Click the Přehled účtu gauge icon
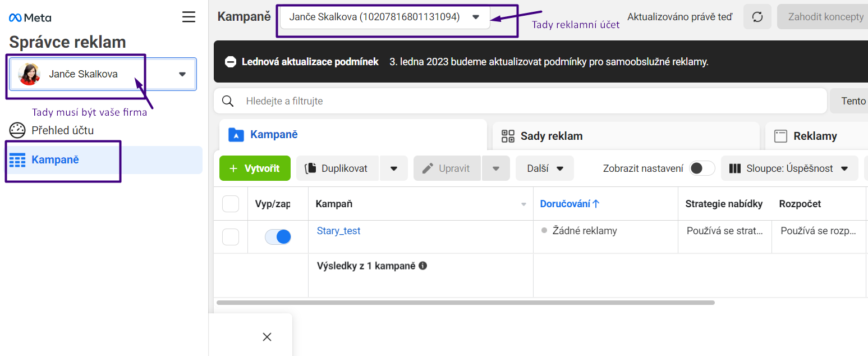The width and height of the screenshot is (868, 356). (x=18, y=130)
